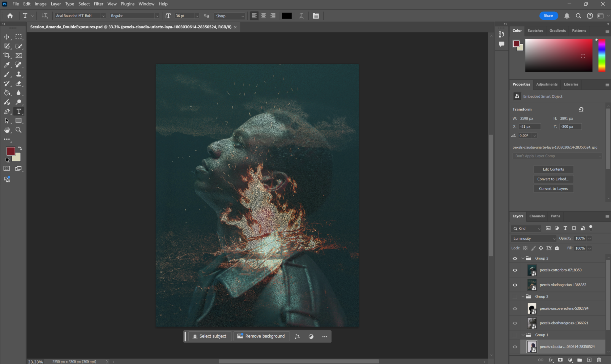Hide the Group 3 layer group
This screenshot has height=364, width=611.
click(x=515, y=258)
